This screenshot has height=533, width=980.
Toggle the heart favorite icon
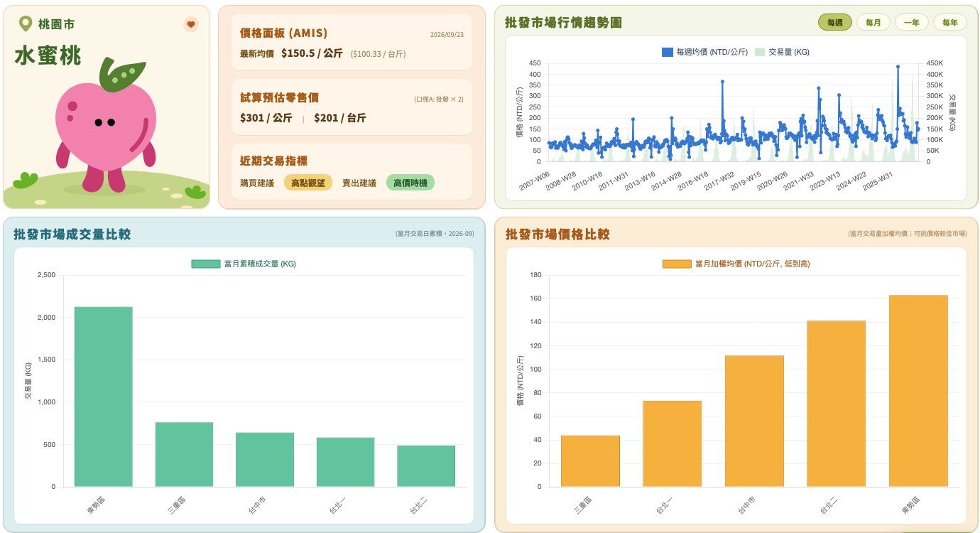[191, 24]
